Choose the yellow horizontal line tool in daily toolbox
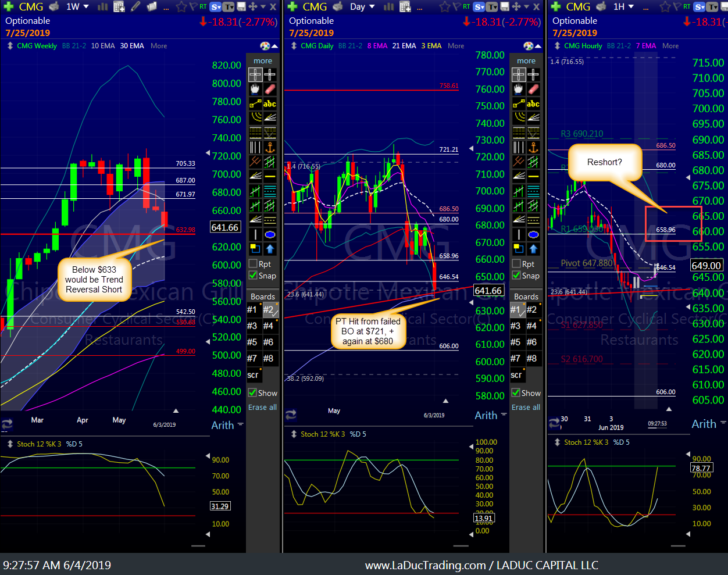The width and height of the screenshot is (728, 575). point(533,176)
